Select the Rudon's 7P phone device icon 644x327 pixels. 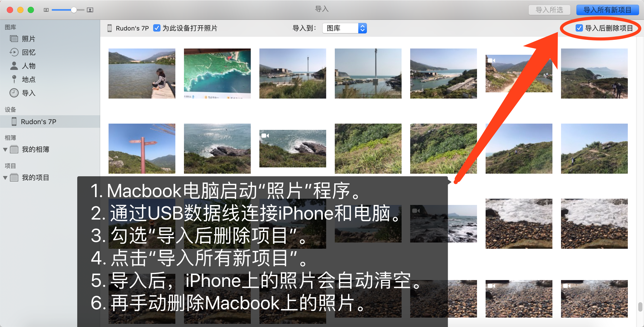click(14, 122)
